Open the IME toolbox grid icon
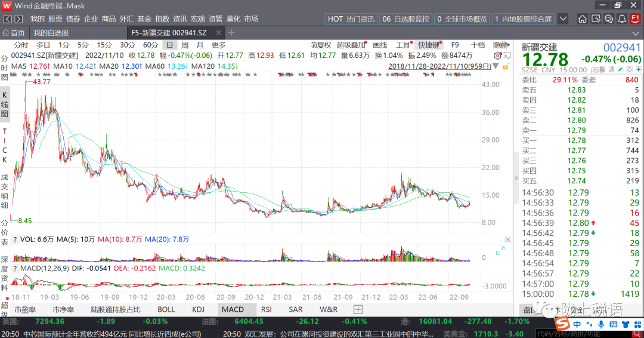 (637, 324)
